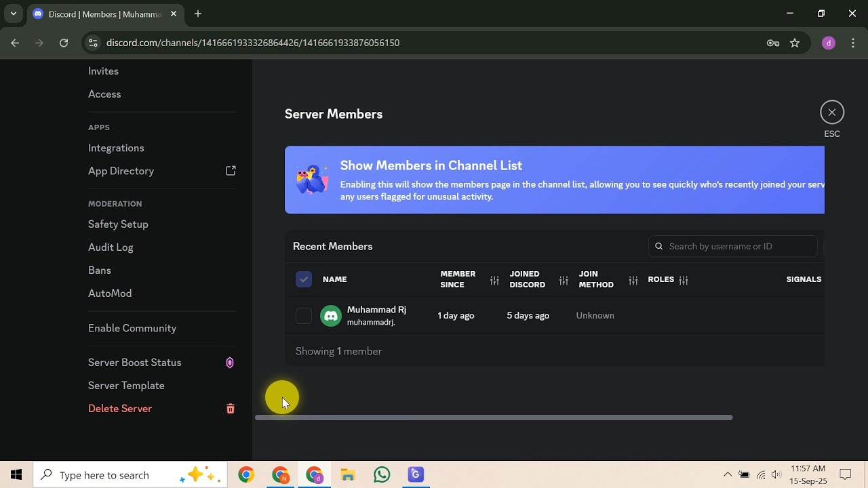The width and height of the screenshot is (868, 488).
Task: Click the taskbar search box
Action: [131, 474]
